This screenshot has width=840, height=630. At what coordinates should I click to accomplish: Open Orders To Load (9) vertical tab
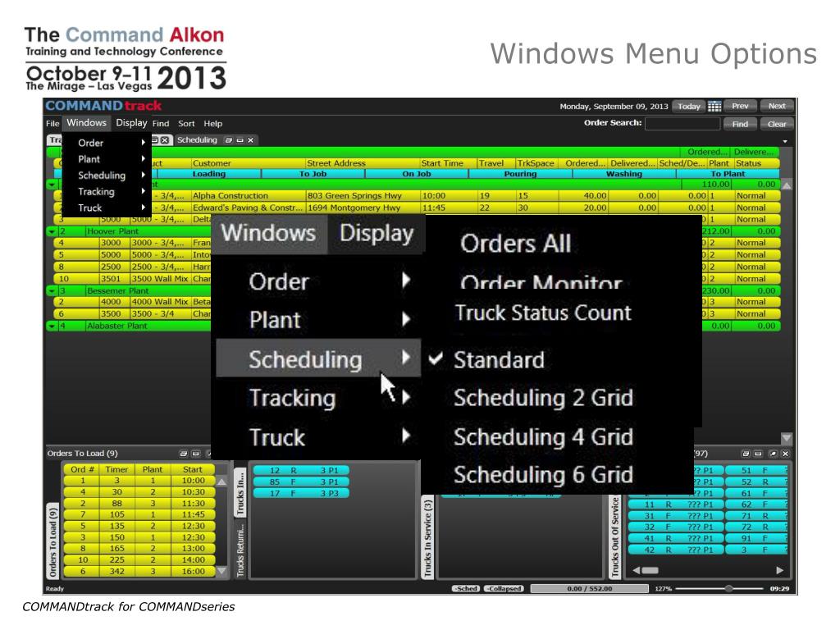coord(52,542)
